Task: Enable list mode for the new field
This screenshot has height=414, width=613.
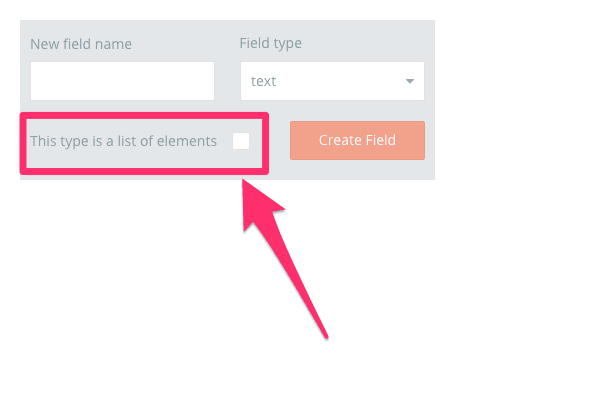Action: coord(241,141)
